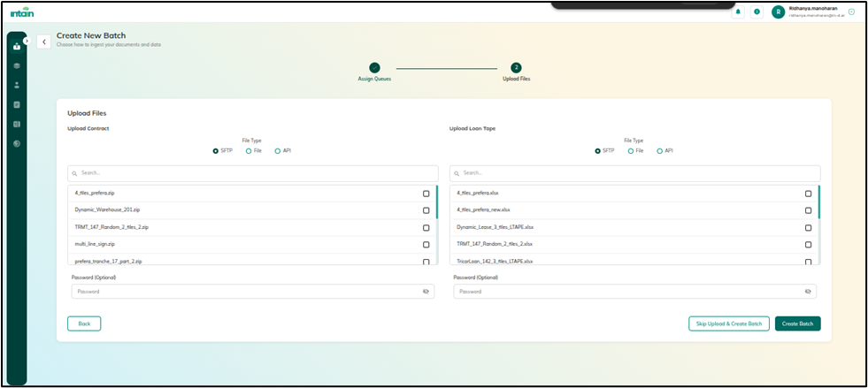Click the Loan Tape search field
This screenshot has height=388, width=868.
pos(634,173)
